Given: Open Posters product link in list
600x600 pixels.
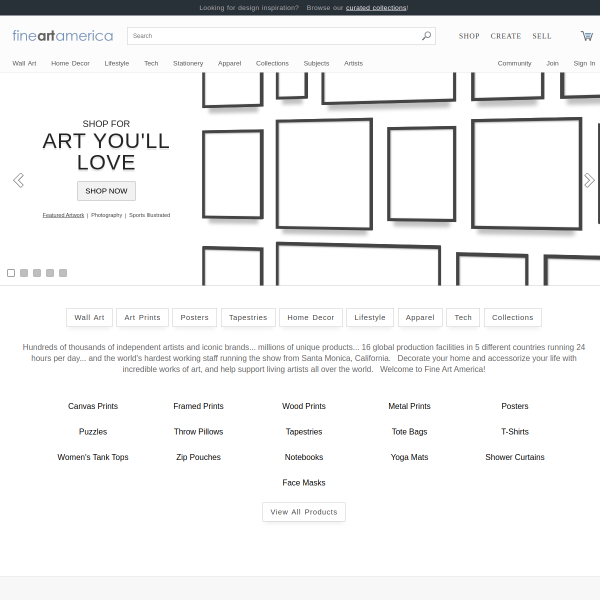Looking at the screenshot, I should [515, 406].
